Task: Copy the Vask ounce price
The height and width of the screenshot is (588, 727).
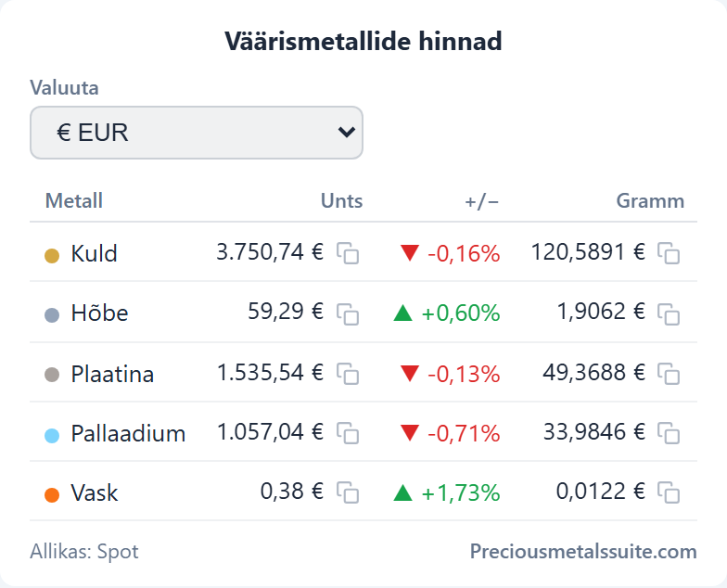Action: click(348, 492)
